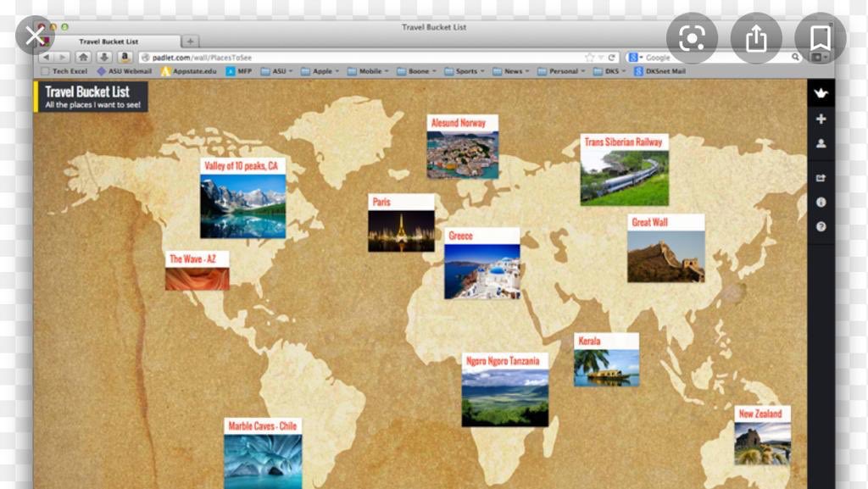Expand the Personal bookmarks folder
Image resolution: width=868 pixels, height=489 pixels.
coord(561,71)
